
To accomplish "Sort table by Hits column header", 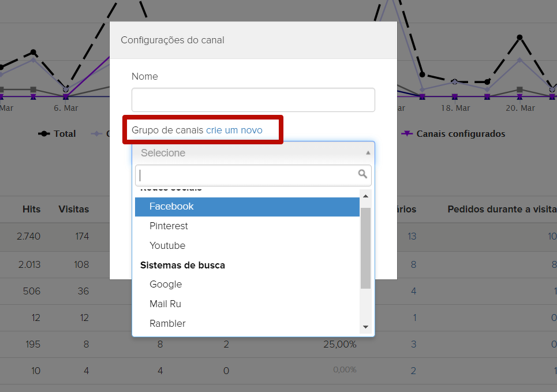I will [32, 209].
